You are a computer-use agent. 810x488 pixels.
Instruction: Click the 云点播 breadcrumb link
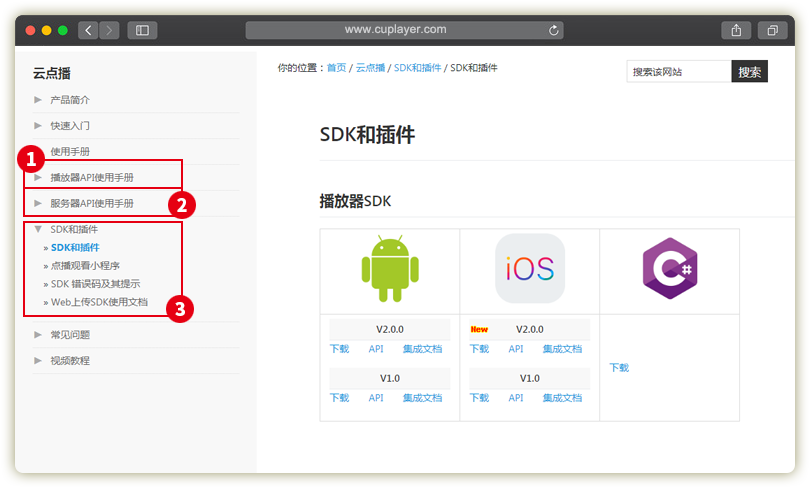(x=370, y=68)
